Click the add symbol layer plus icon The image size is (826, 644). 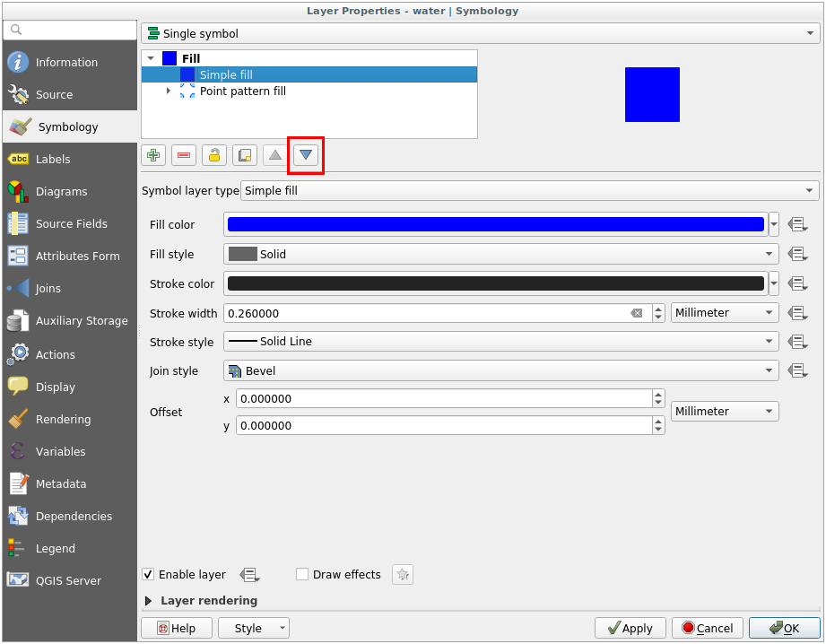tap(153, 155)
